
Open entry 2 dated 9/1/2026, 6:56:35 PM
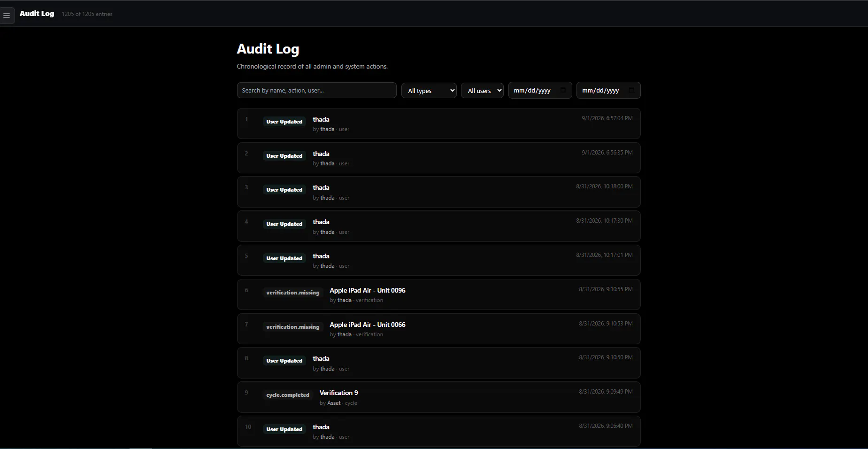[438, 158]
